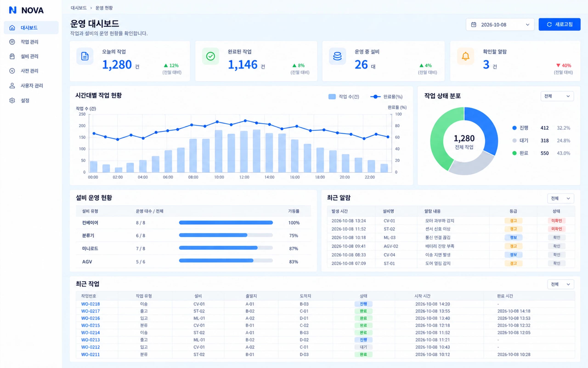
Task: Click the 분류기 75% utilization bar
Action: pyautogui.click(x=226, y=235)
